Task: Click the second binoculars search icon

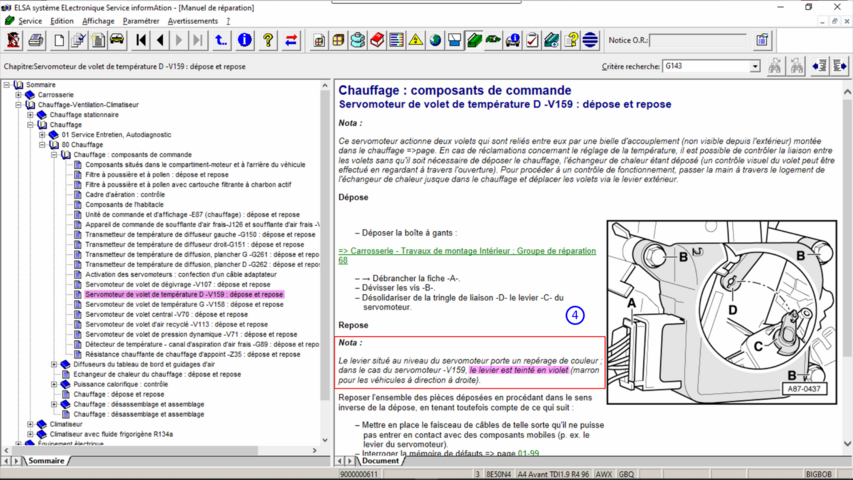Action: click(796, 66)
